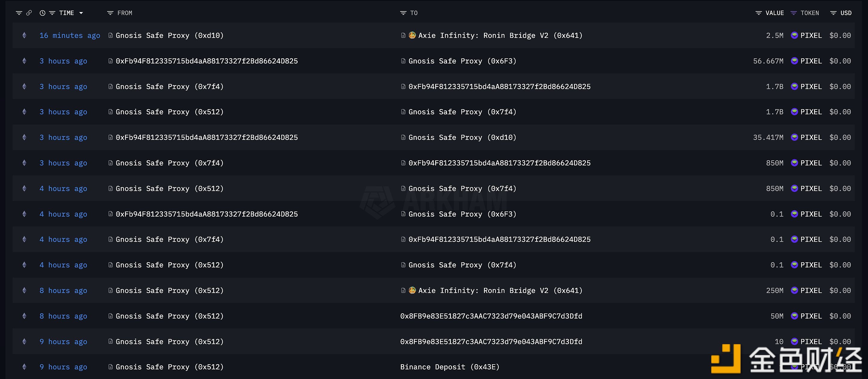Open the filter icon next to FROM
Image resolution: width=868 pixels, height=379 pixels.
coord(110,13)
